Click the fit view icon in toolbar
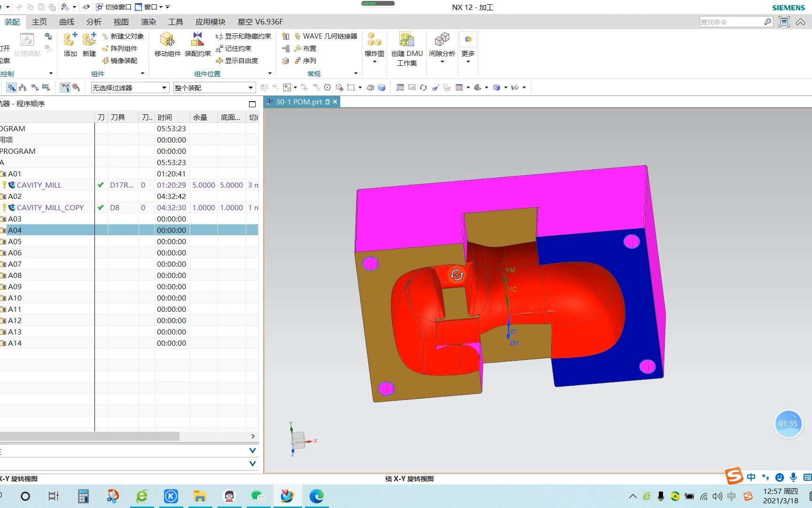The image size is (812, 508). 400,87
